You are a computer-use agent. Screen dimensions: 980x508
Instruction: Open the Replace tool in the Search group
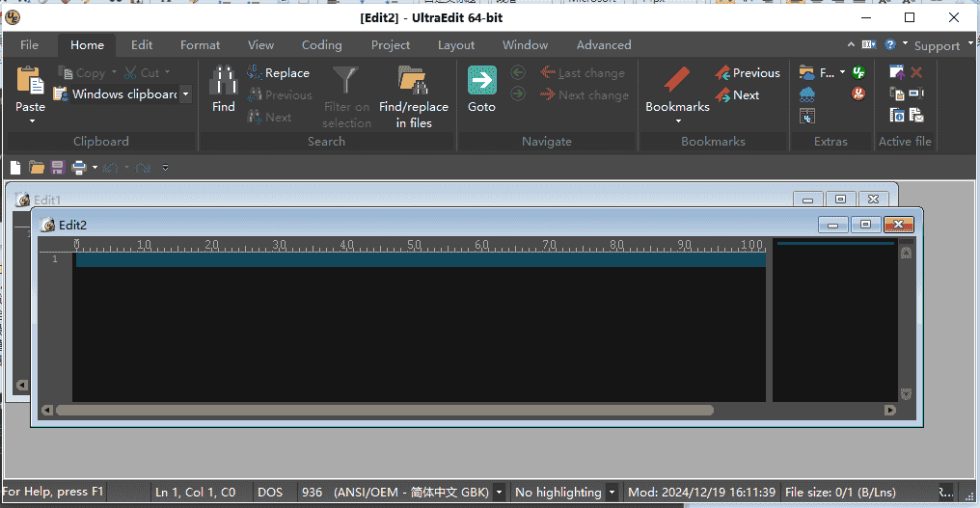278,73
